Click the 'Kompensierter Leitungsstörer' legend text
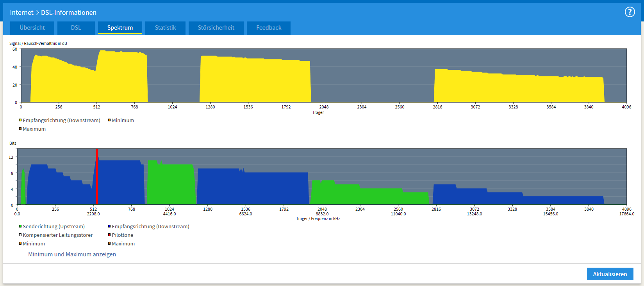The width and height of the screenshot is (644, 286). (58, 235)
